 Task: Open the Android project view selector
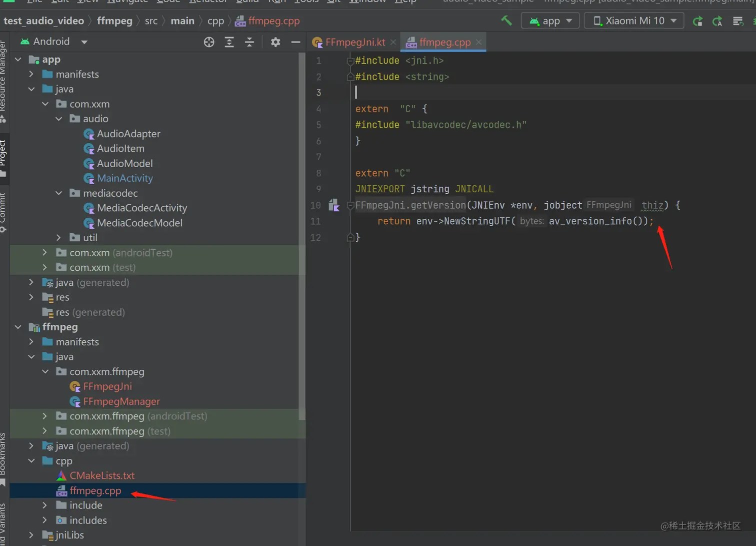point(53,42)
